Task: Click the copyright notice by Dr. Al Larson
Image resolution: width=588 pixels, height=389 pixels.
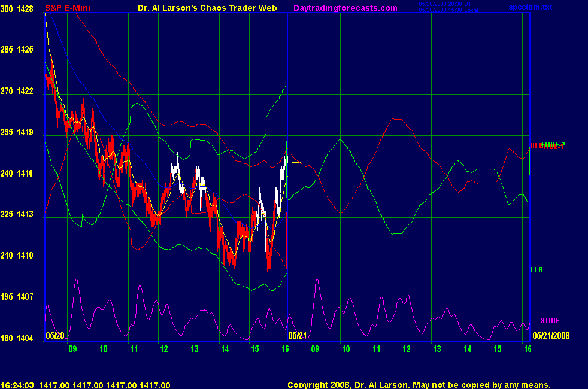Action: (419, 385)
